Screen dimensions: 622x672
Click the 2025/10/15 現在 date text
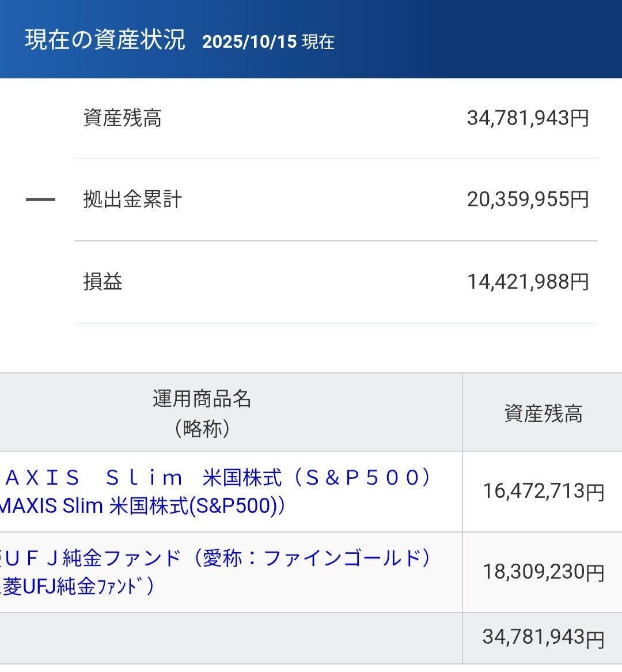[268, 41]
